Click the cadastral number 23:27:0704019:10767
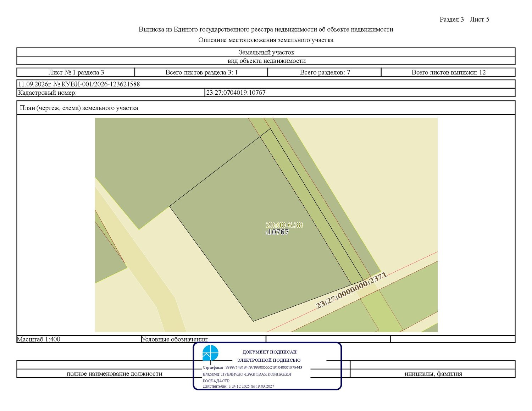This screenshot has width=532, height=411. [236, 93]
